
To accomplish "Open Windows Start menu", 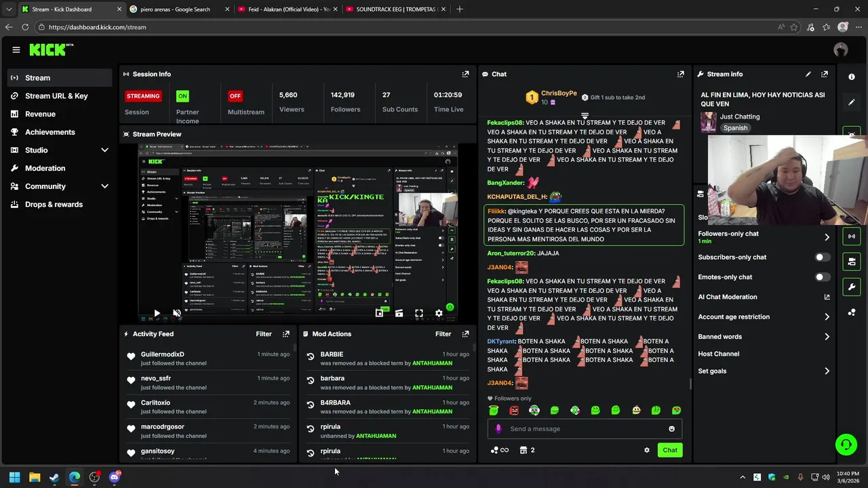I will coord(14,477).
